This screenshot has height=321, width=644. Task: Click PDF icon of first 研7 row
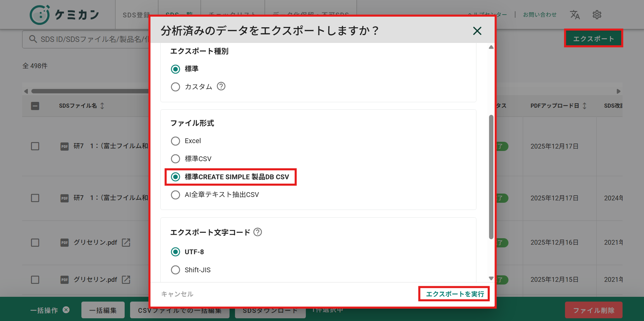(64, 147)
